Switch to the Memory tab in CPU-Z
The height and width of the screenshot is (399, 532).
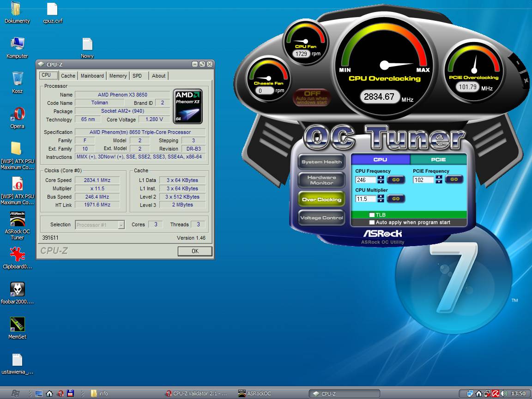pos(118,76)
